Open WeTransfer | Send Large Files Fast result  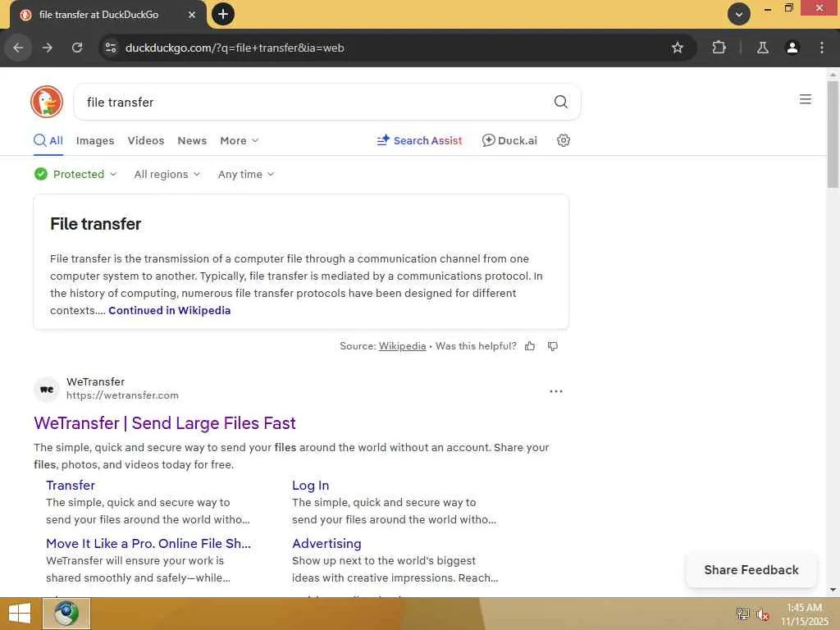click(x=164, y=423)
